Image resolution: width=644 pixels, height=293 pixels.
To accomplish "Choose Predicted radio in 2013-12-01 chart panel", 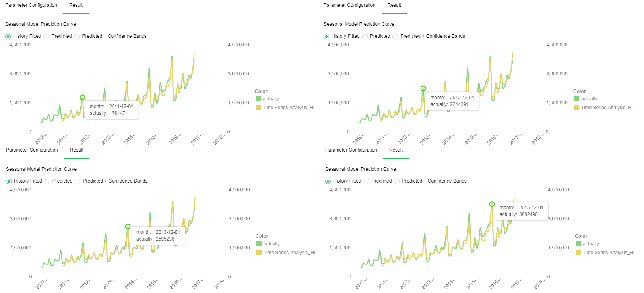I will point(47,181).
